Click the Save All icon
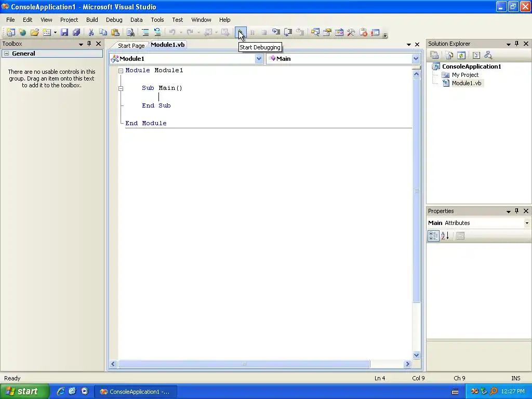Viewport: 532px width, 399px height. point(76,32)
